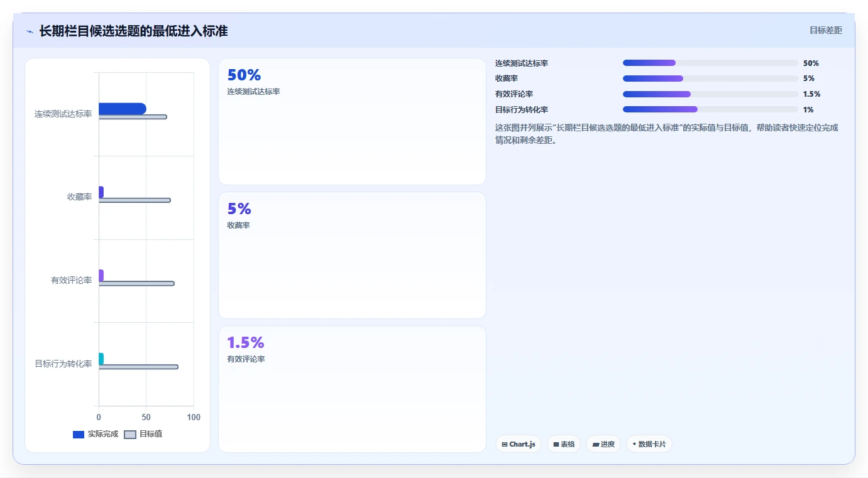This screenshot has height=478, width=868.
Task: Click the 连续测试达标率 progress bar
Action: click(710, 63)
